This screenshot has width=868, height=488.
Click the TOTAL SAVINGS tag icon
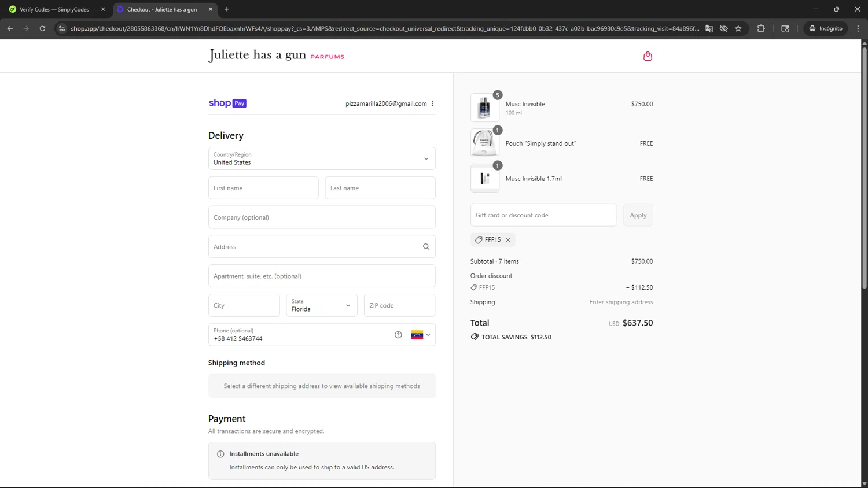pos(475,337)
